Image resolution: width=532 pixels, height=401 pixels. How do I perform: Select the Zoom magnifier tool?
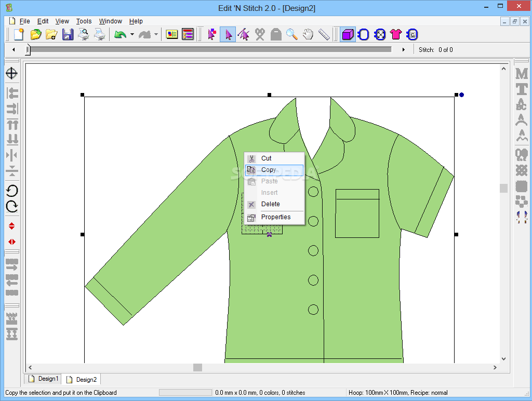292,34
